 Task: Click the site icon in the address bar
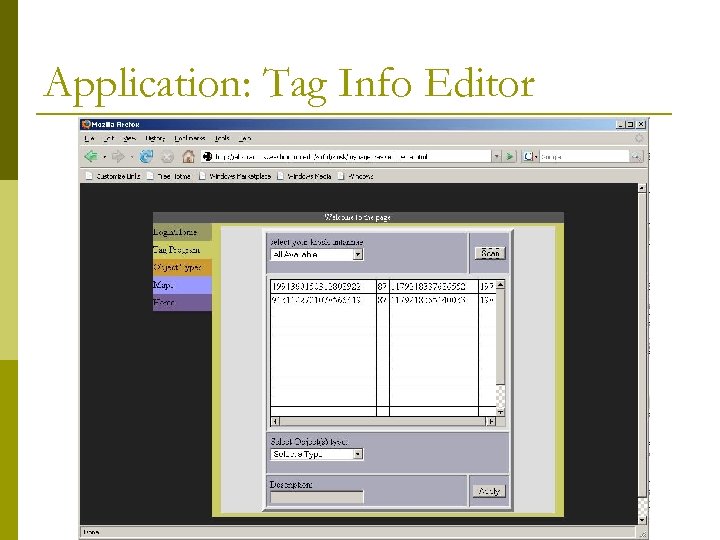(208, 157)
